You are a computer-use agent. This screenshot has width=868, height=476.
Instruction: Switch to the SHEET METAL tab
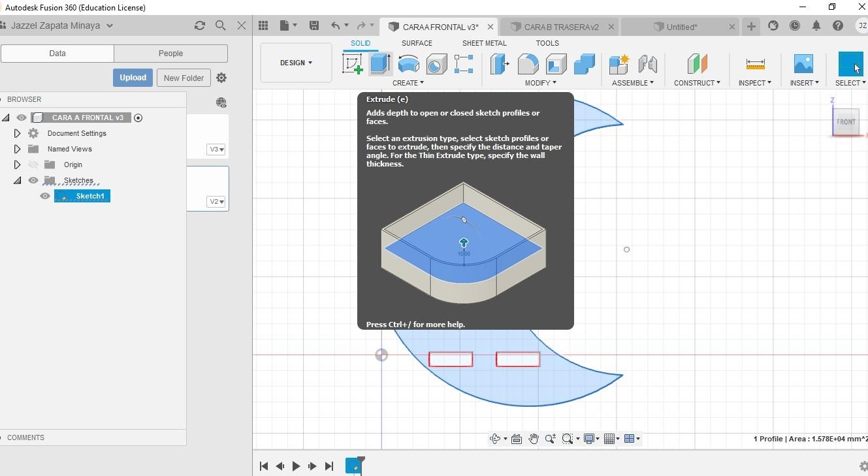pos(484,43)
